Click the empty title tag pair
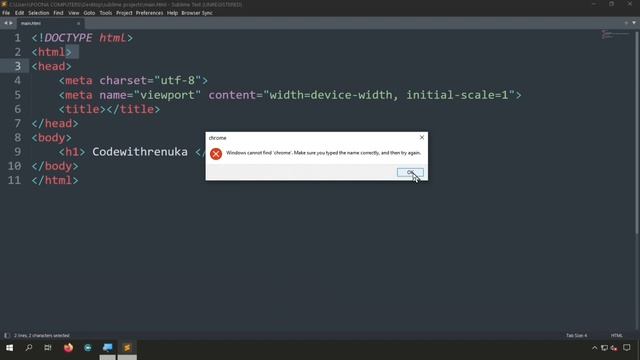This screenshot has height=360, width=640. (109, 109)
